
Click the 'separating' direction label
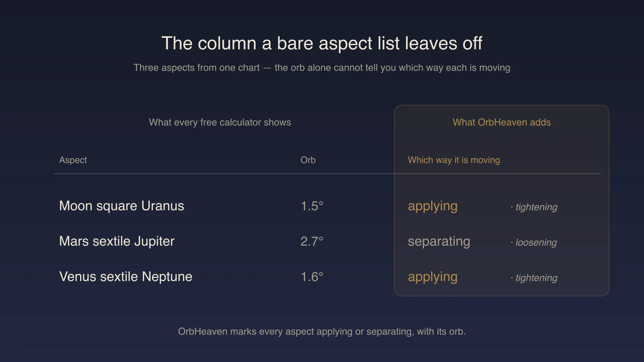tap(439, 242)
